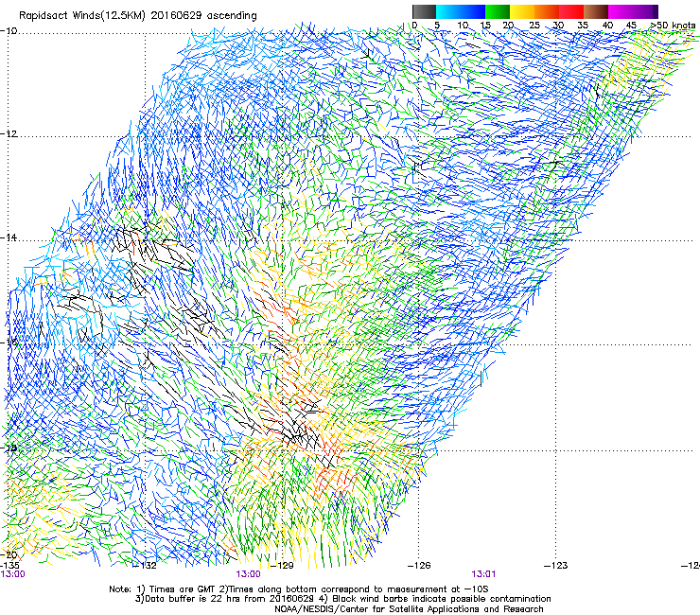Click the yellow 20-25 knots color swatch
The height and width of the screenshot is (615, 700).
click(x=522, y=11)
